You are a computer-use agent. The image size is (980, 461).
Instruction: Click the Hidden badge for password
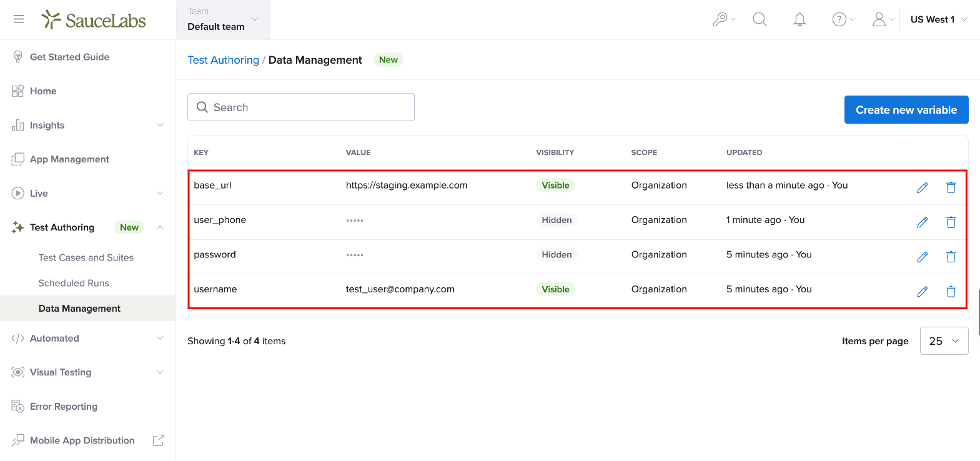tap(557, 255)
